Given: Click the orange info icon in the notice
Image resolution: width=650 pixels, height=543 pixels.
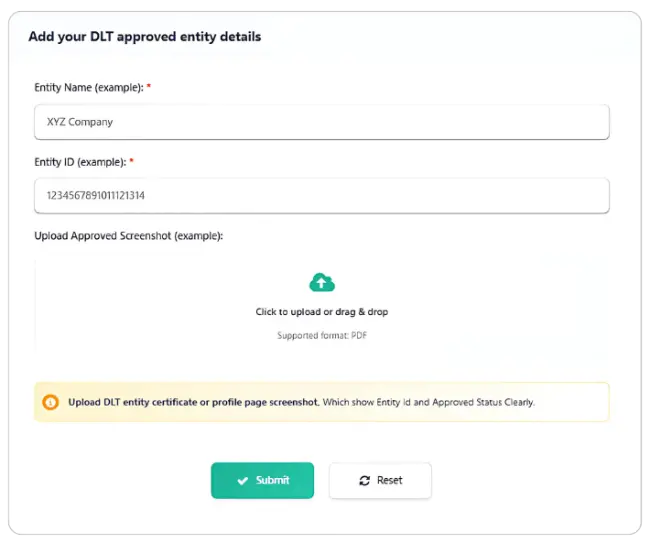Looking at the screenshot, I should (x=50, y=402).
